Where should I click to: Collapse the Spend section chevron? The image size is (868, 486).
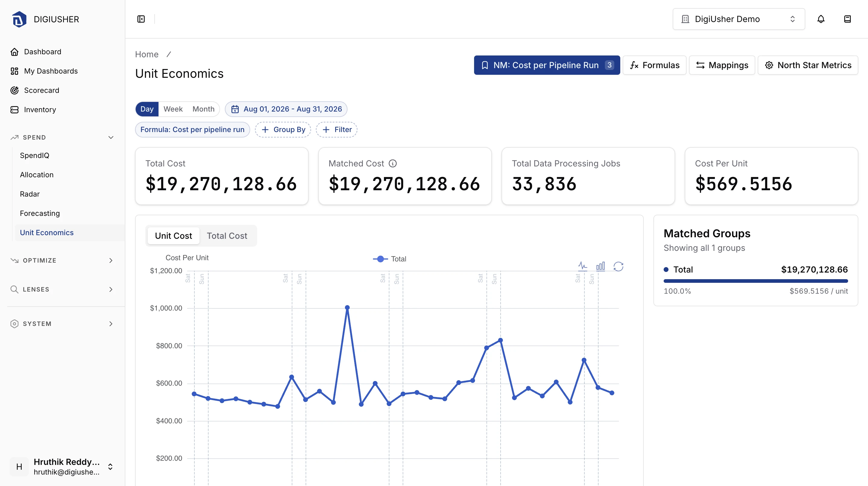(x=111, y=137)
